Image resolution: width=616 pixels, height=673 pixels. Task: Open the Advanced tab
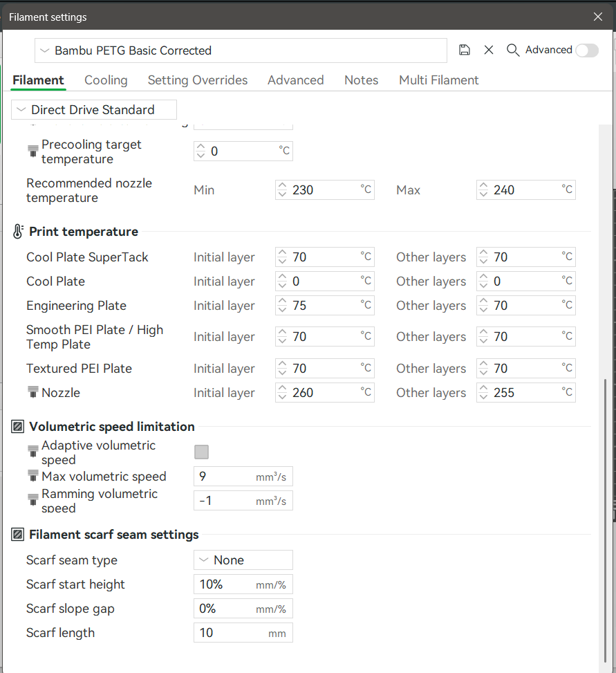[x=296, y=80]
